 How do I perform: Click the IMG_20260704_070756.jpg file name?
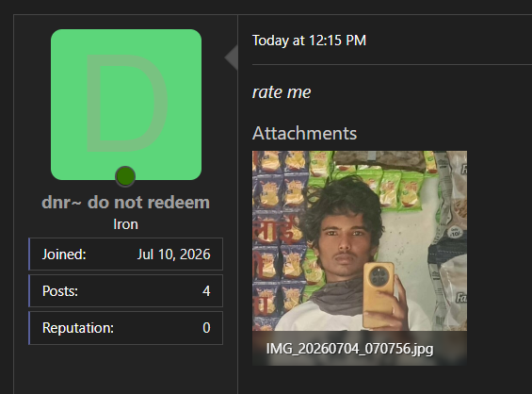pos(349,349)
